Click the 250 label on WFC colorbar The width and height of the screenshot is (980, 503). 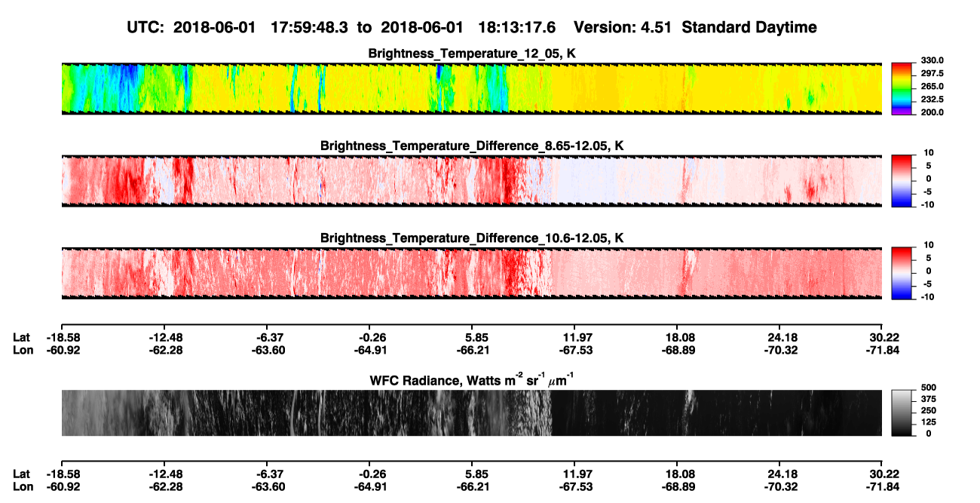[x=927, y=411]
